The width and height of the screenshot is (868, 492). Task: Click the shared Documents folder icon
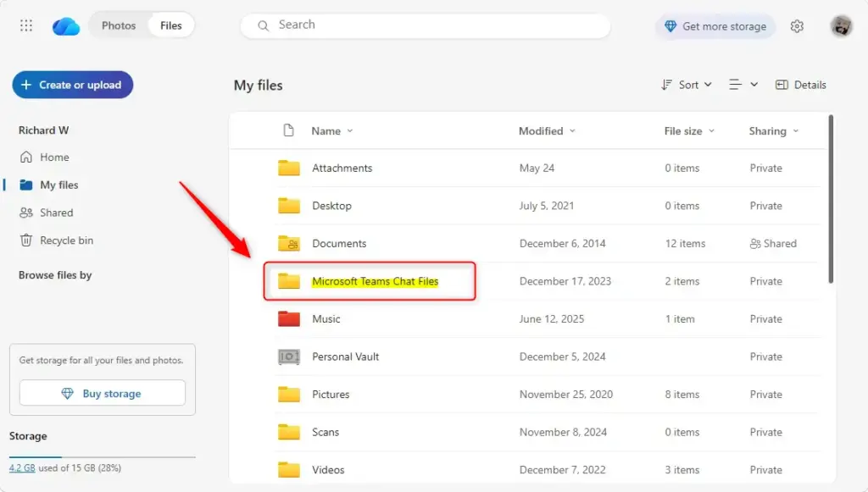(x=289, y=243)
